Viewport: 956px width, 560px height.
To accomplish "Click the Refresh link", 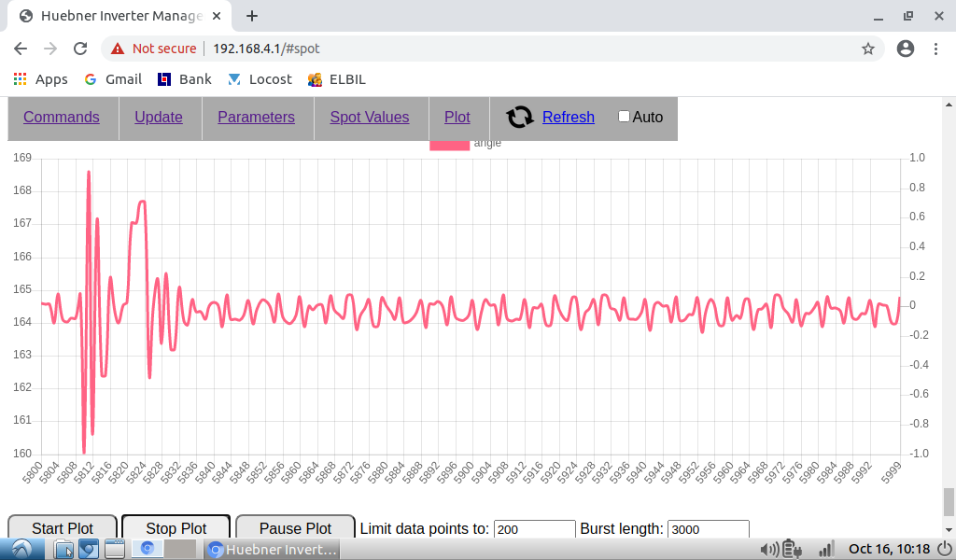I will point(568,117).
